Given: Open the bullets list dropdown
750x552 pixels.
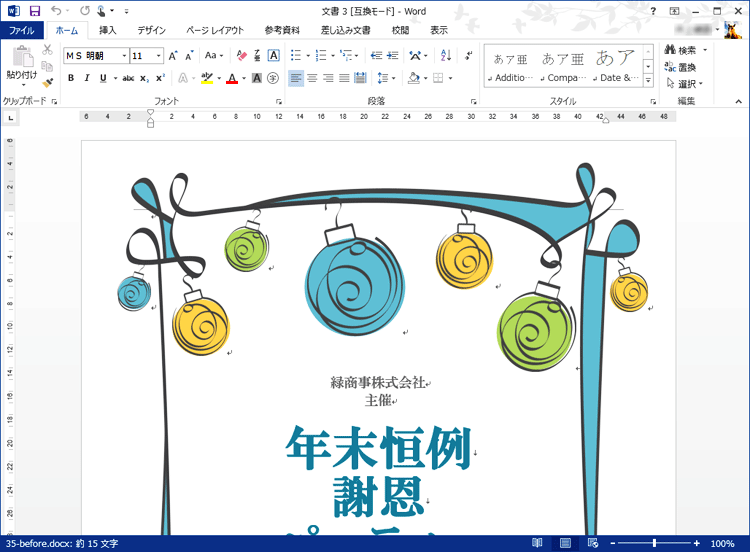Looking at the screenshot, I should (x=308, y=56).
